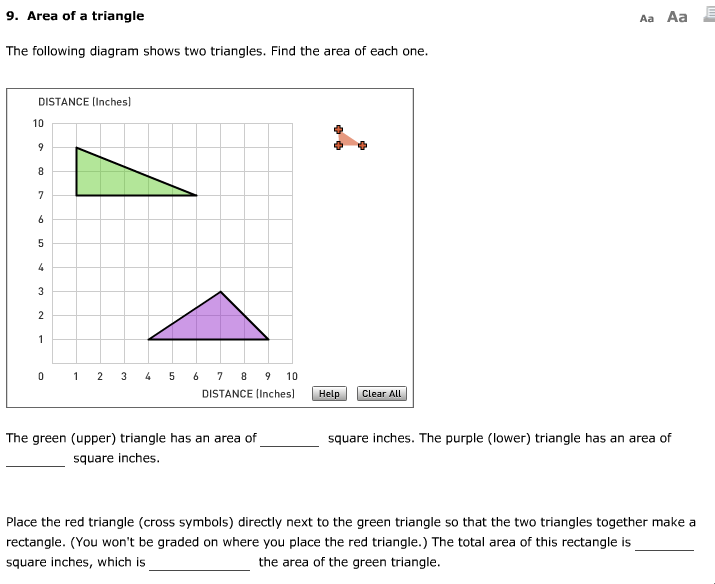Click the smaller Aa font size icon
Screen dimensions: 715x584
[x=646, y=17]
